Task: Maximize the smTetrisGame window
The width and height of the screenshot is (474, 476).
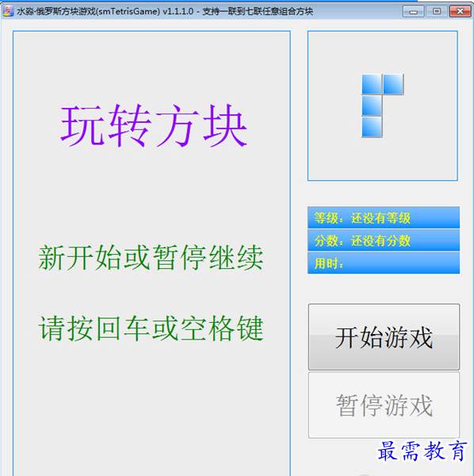Action: pyautogui.click(x=437, y=12)
